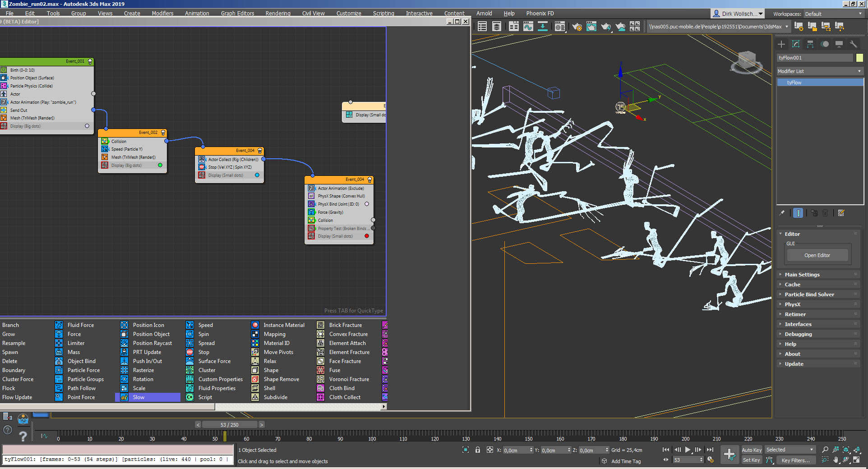Open the Selected key filter dropdown

[790, 450]
